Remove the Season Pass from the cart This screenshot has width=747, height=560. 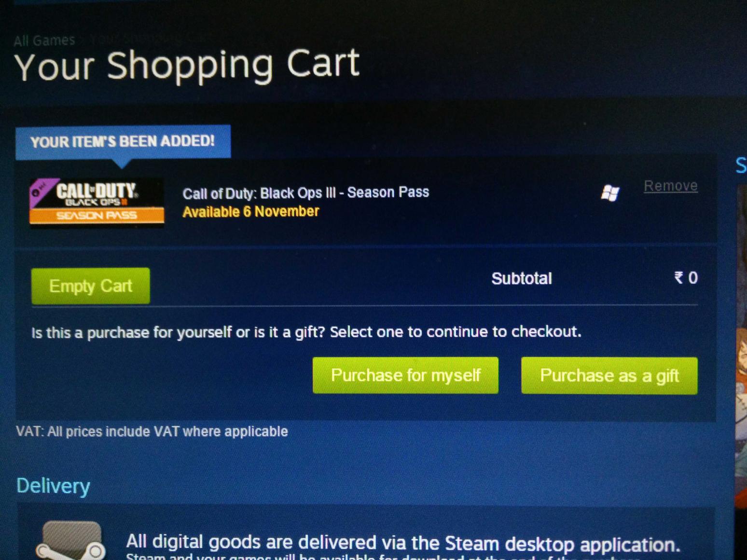(x=671, y=186)
